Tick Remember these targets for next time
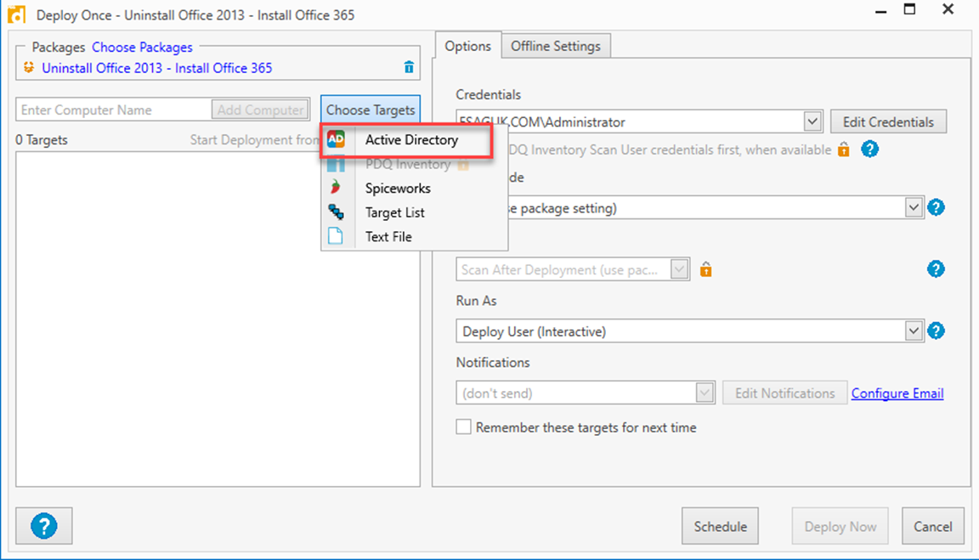Image resolution: width=979 pixels, height=560 pixels. pyautogui.click(x=463, y=427)
